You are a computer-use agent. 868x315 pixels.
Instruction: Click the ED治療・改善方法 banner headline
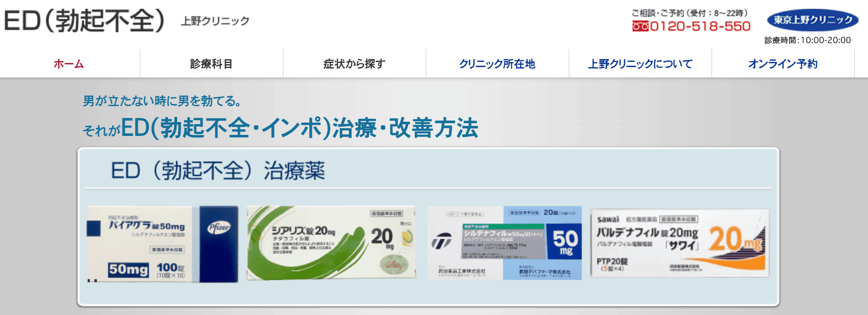pos(280,128)
